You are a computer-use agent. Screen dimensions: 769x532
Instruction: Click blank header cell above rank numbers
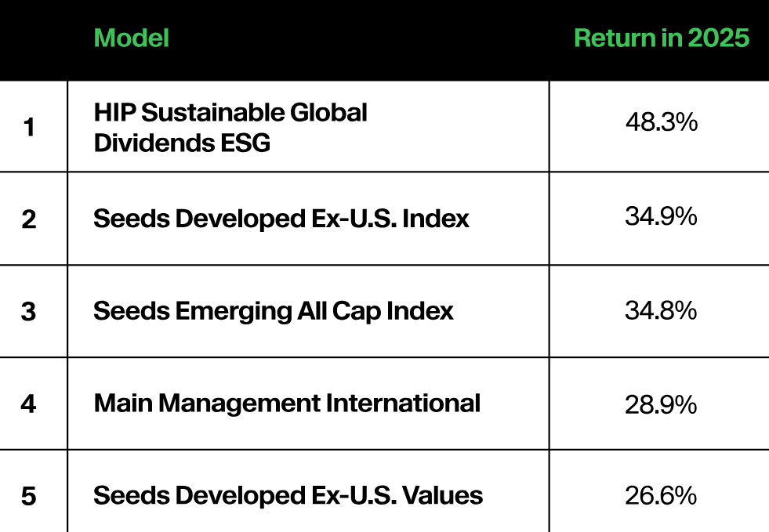pyautogui.click(x=34, y=39)
